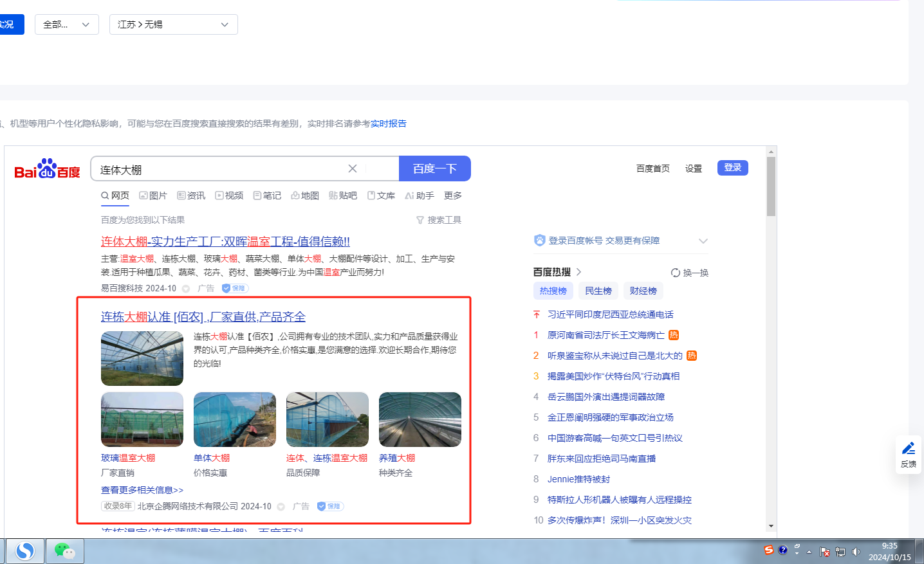Select the 财经榜 tab
Image resolution: width=924 pixels, height=564 pixels.
pos(643,291)
